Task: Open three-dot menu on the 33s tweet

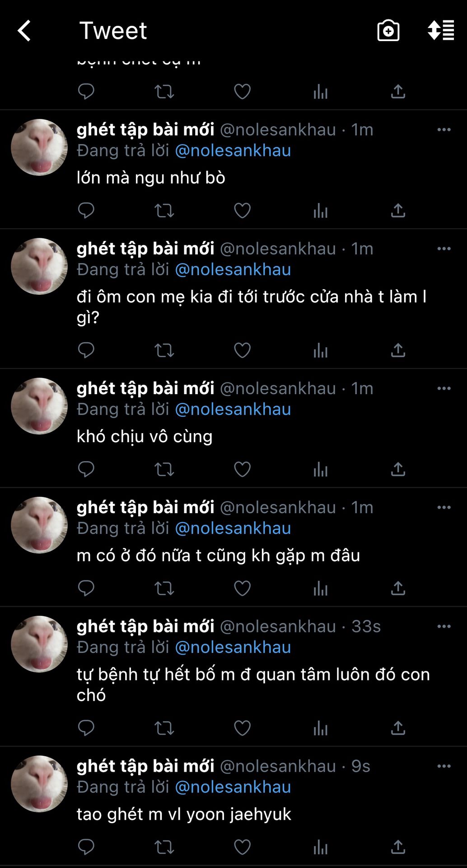Action: pyautogui.click(x=444, y=626)
